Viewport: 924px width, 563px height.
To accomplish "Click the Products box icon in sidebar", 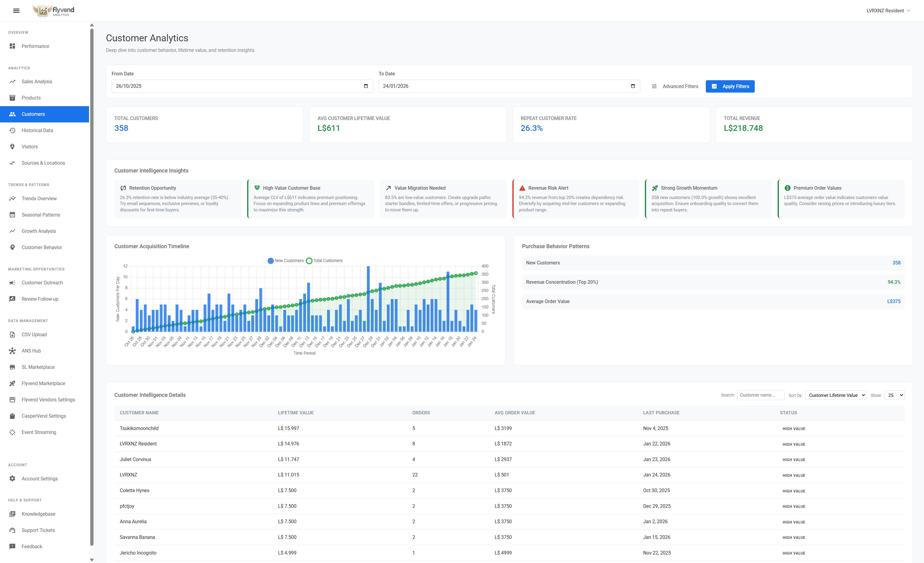I will [12, 97].
